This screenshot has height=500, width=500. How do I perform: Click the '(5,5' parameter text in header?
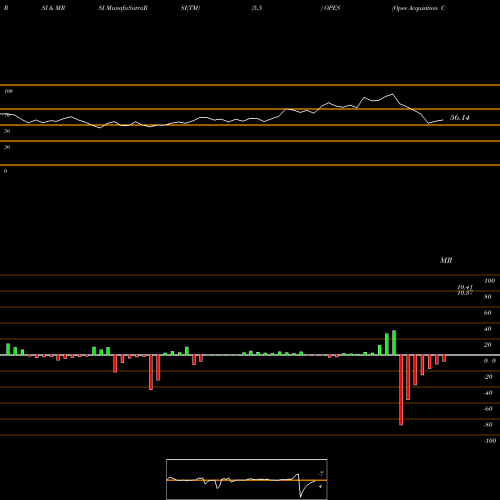tap(257, 8)
